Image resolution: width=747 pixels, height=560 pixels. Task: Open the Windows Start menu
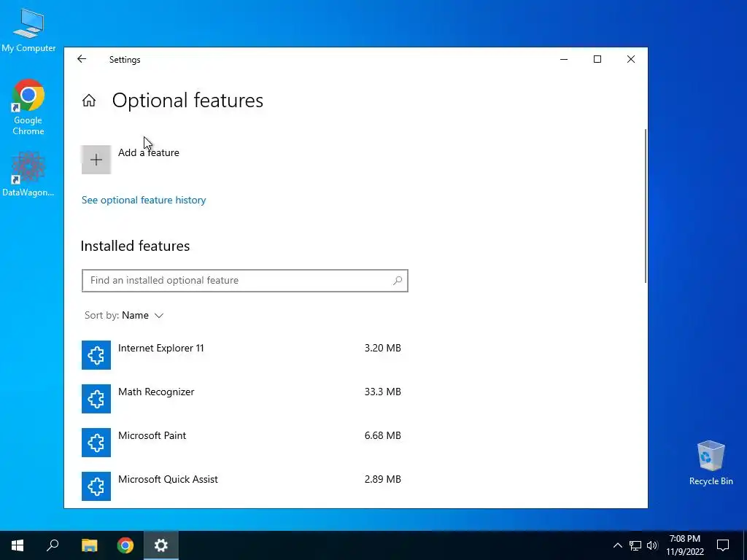tap(18, 545)
